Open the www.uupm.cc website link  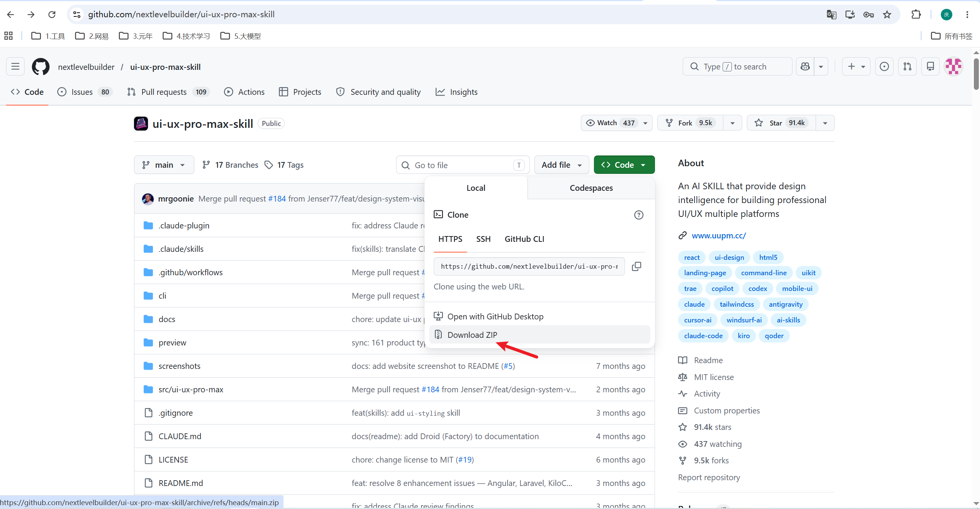[719, 236]
